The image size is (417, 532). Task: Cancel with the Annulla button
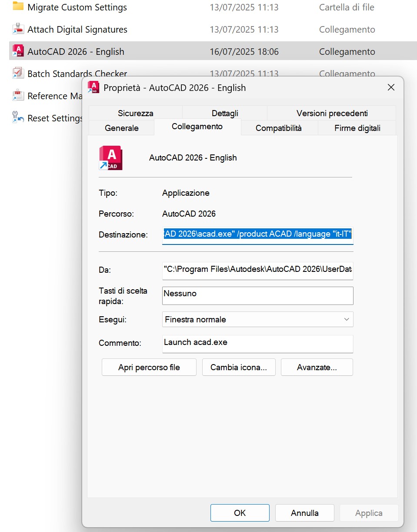[305, 513]
